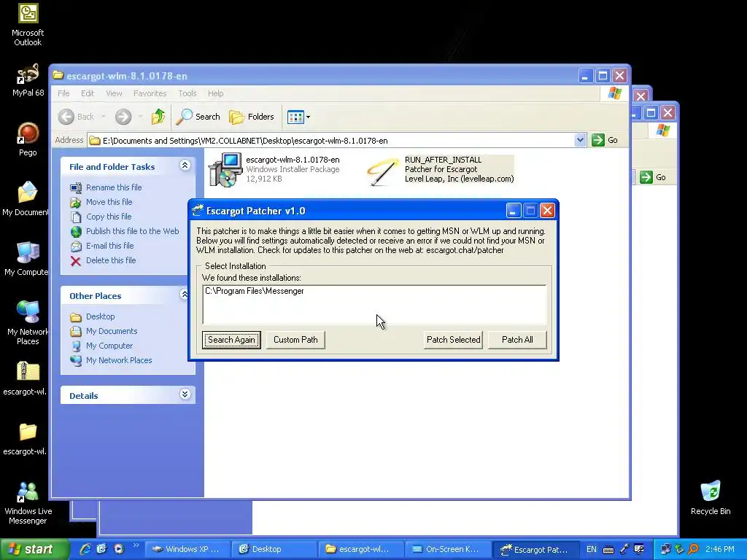Launch Windows Live Messenger desktop shortcut
Screen dimensions: 747x560
(28, 502)
